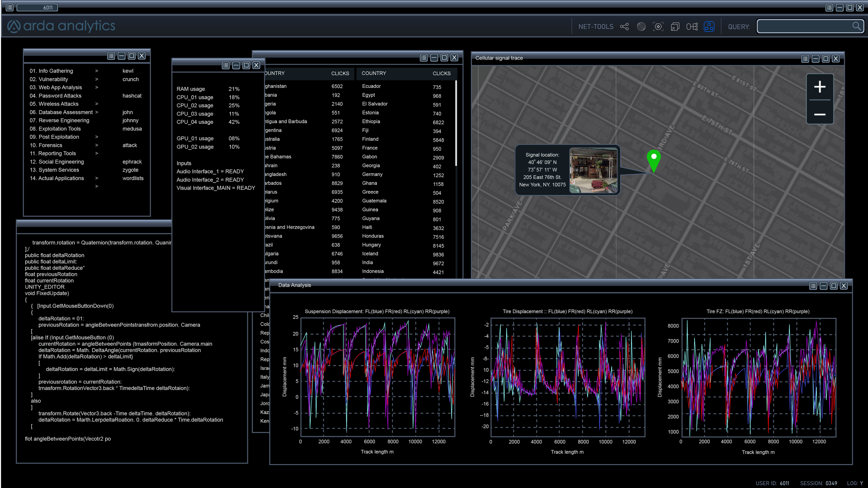The width and height of the screenshot is (868, 488).
Task: Click the CPU_04 usage 42% value
Action: tap(234, 122)
